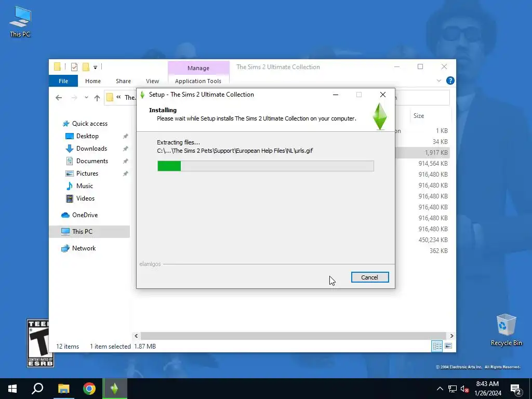Switch Explorer to details view
This screenshot has height=399, width=532.
[x=437, y=346]
